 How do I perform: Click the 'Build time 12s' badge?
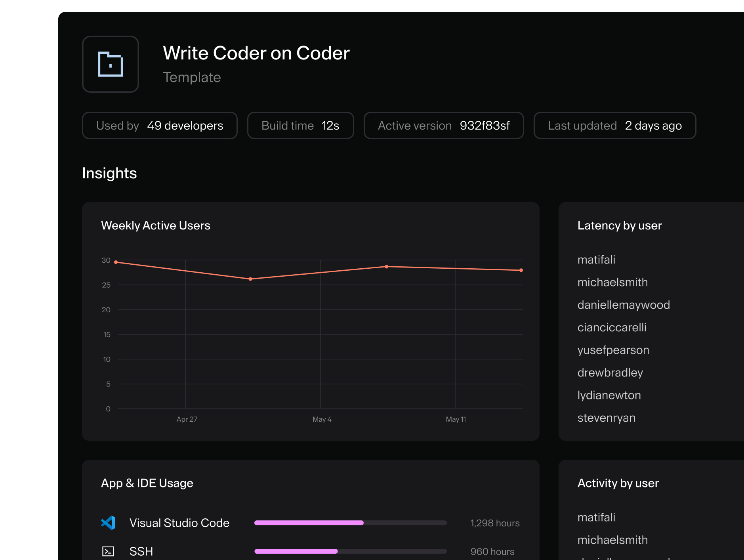[x=300, y=125]
